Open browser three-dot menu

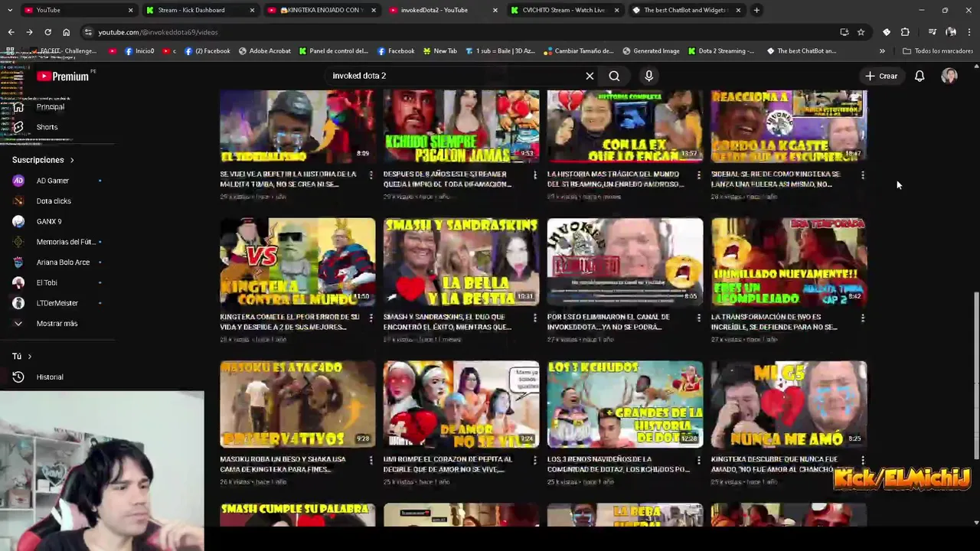point(969,32)
